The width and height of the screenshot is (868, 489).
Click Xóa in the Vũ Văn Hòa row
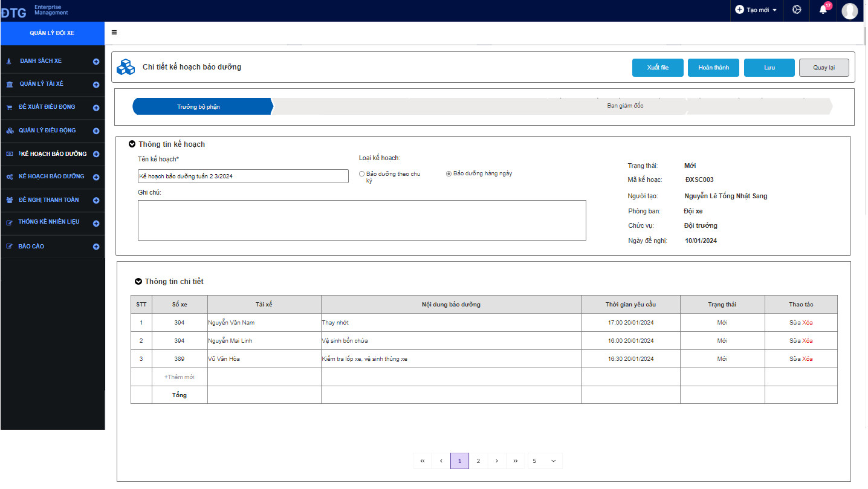point(808,359)
